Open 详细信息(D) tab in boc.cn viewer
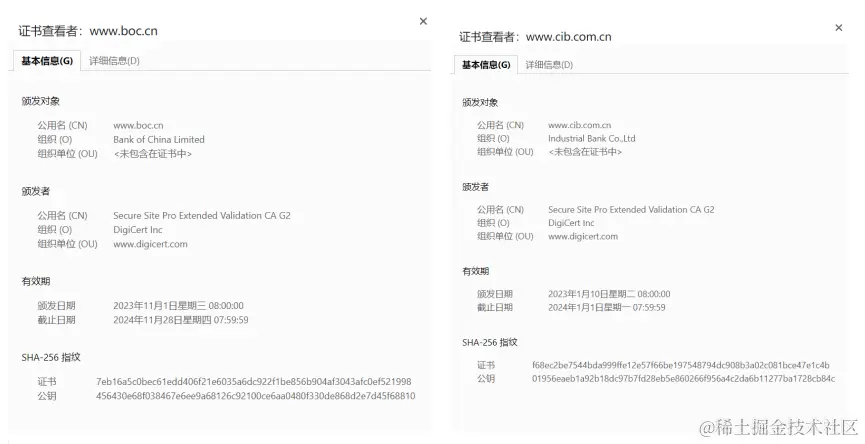The image size is (865, 444). [x=114, y=61]
